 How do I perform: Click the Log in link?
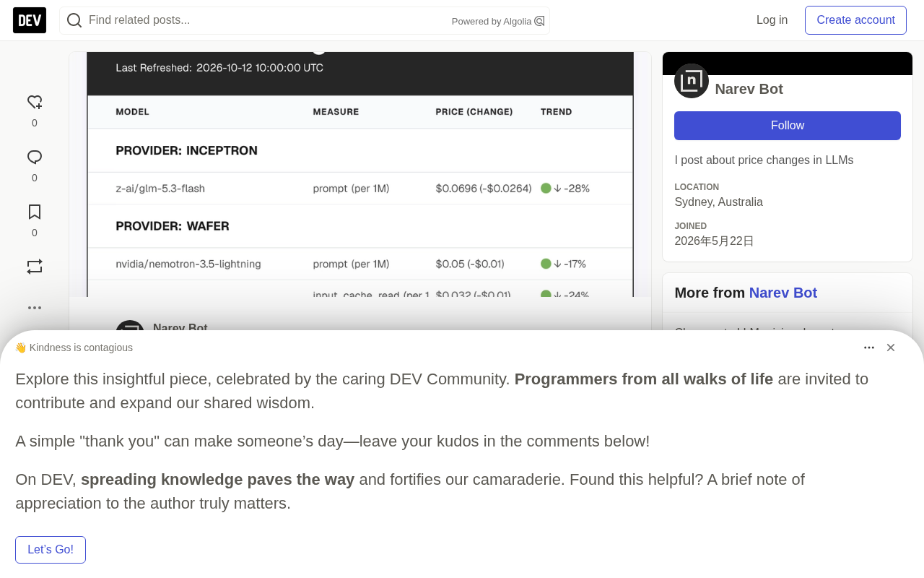tap(772, 20)
